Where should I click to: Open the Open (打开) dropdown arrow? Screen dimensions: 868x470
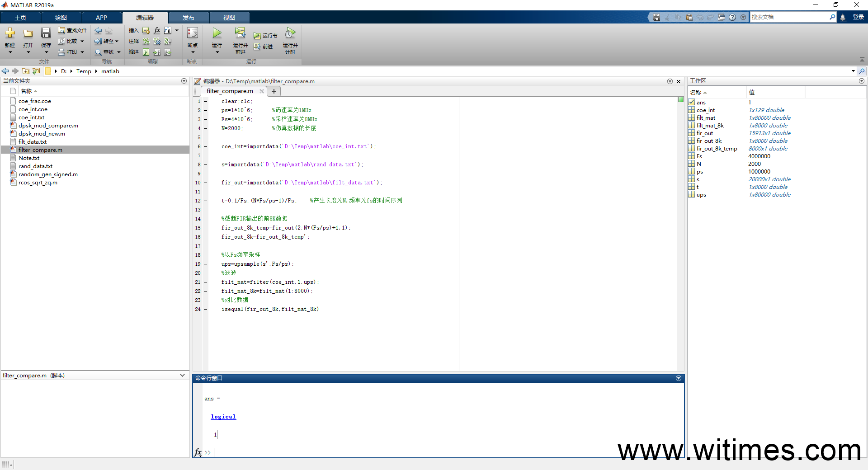(x=28, y=52)
